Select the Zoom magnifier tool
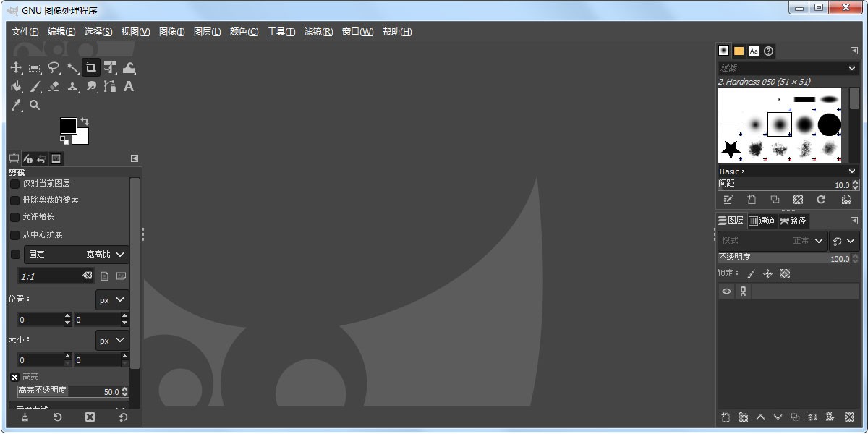The width and height of the screenshot is (868, 434). (35, 105)
